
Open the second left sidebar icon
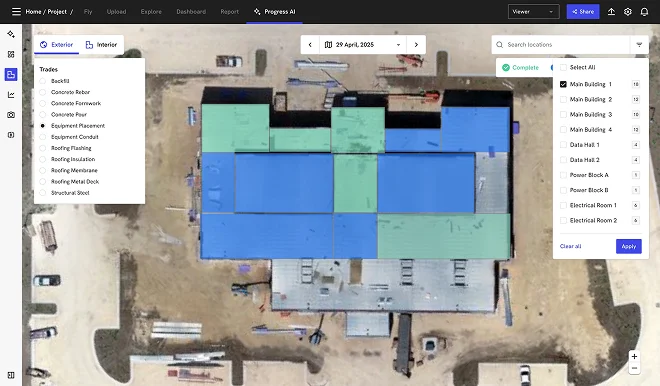(11, 54)
